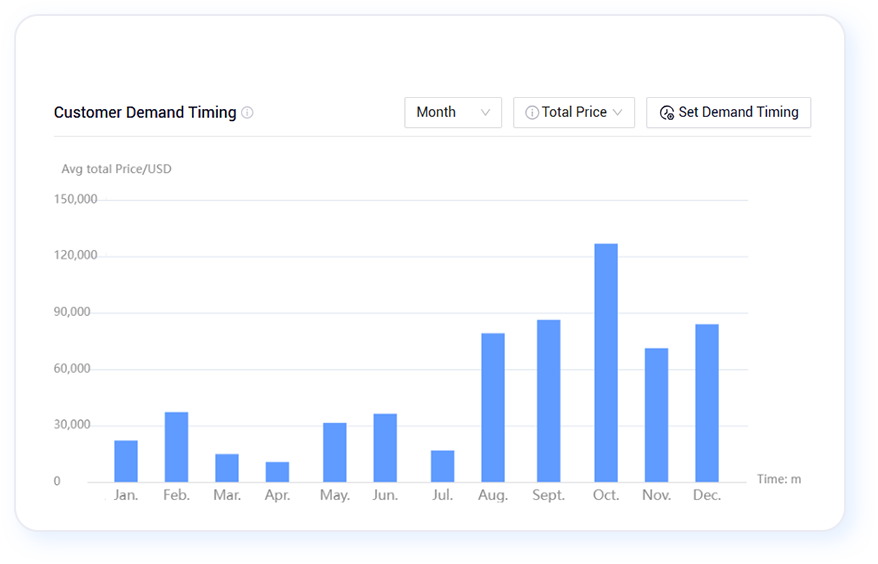Viewport: 878px width, 564px height.
Task: Click the Avg total Price/USD axis label
Action: [116, 169]
